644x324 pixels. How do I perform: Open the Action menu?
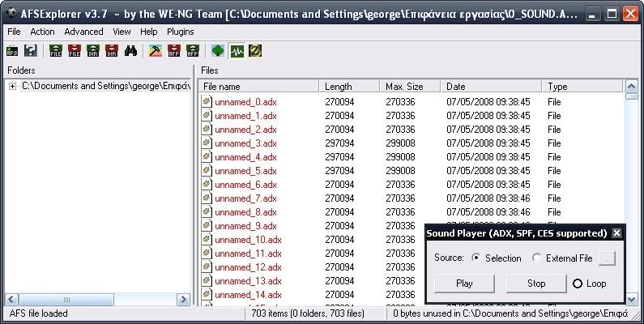click(42, 32)
